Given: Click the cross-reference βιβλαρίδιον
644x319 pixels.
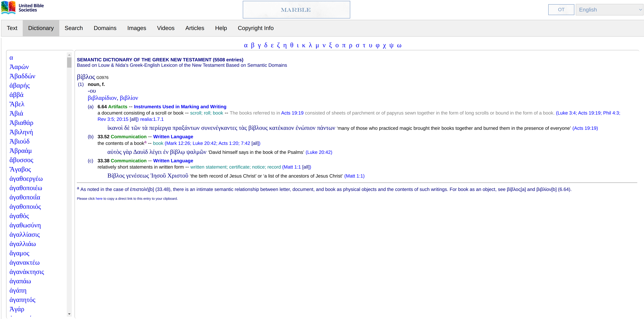Looking at the screenshot, I should pos(102,98).
